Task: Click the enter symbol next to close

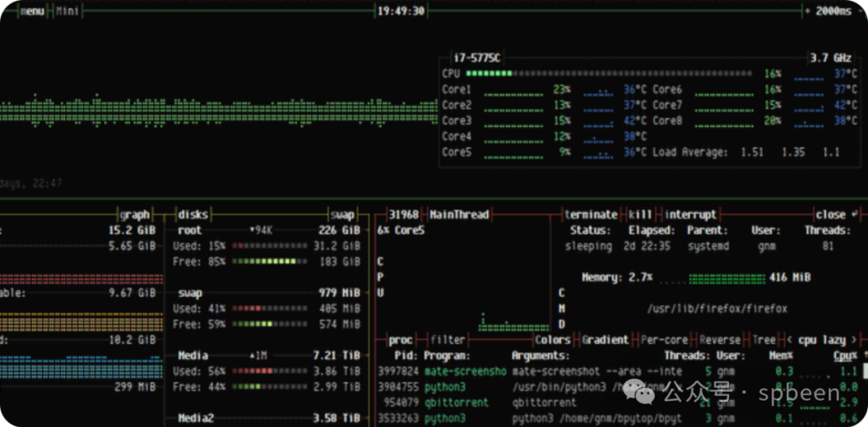Action: pyautogui.click(x=854, y=215)
